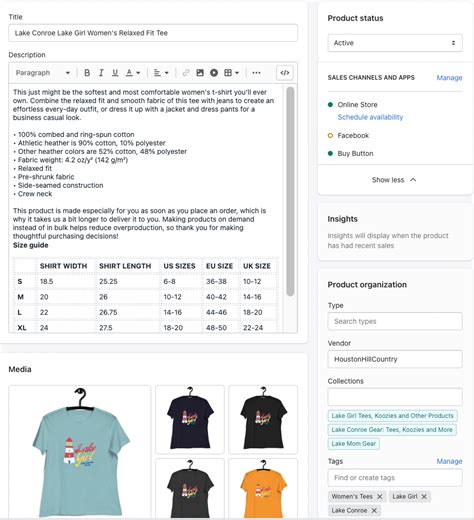Insert image icon in description toolbar

coord(200,73)
